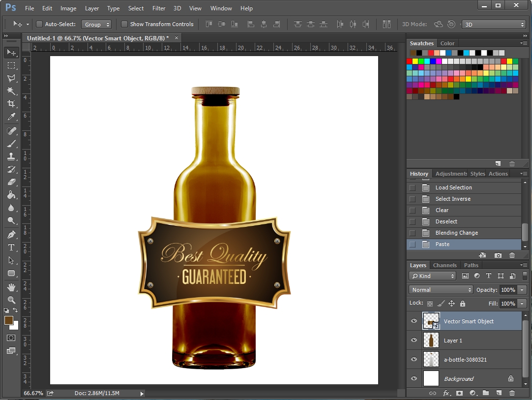The width and height of the screenshot is (532, 400).
Task: Select the Hand tool
Action: coord(11,287)
